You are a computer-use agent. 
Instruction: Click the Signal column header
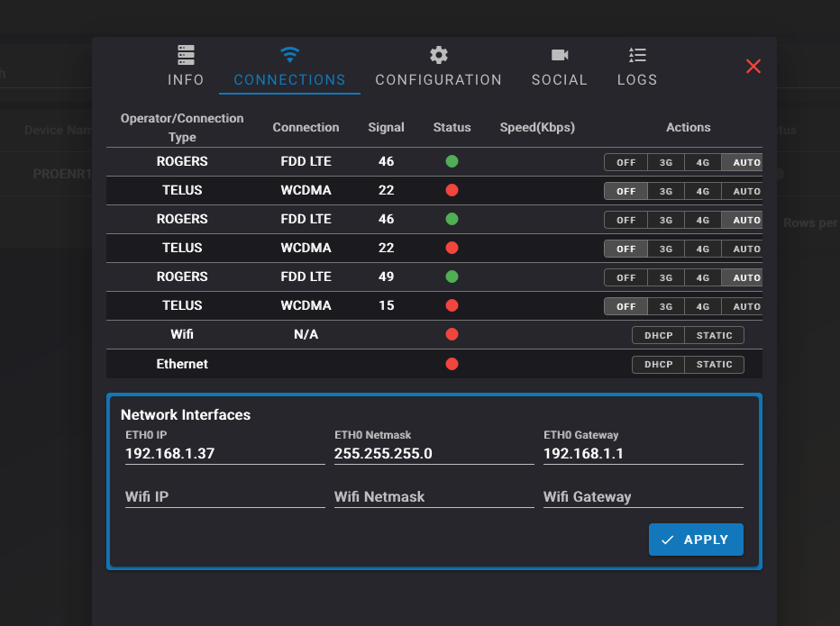(x=386, y=127)
